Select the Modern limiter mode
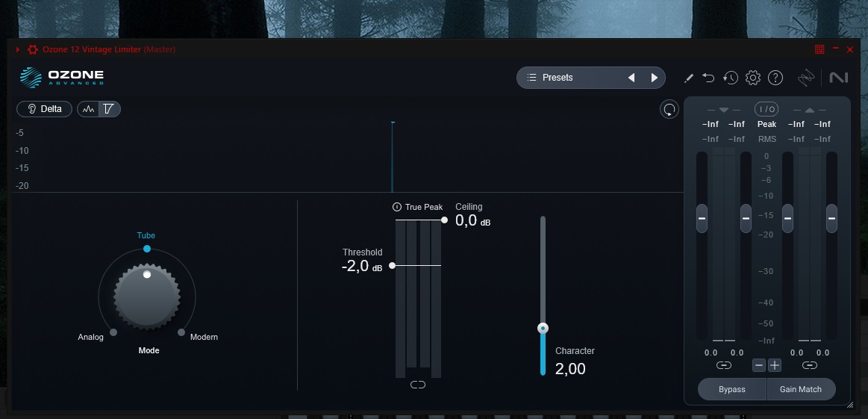 204,337
